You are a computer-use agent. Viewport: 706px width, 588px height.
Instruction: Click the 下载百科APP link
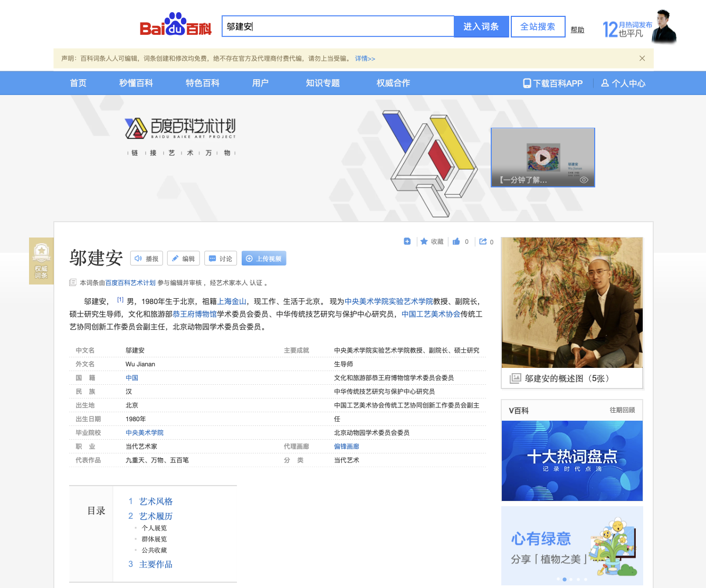(x=552, y=83)
